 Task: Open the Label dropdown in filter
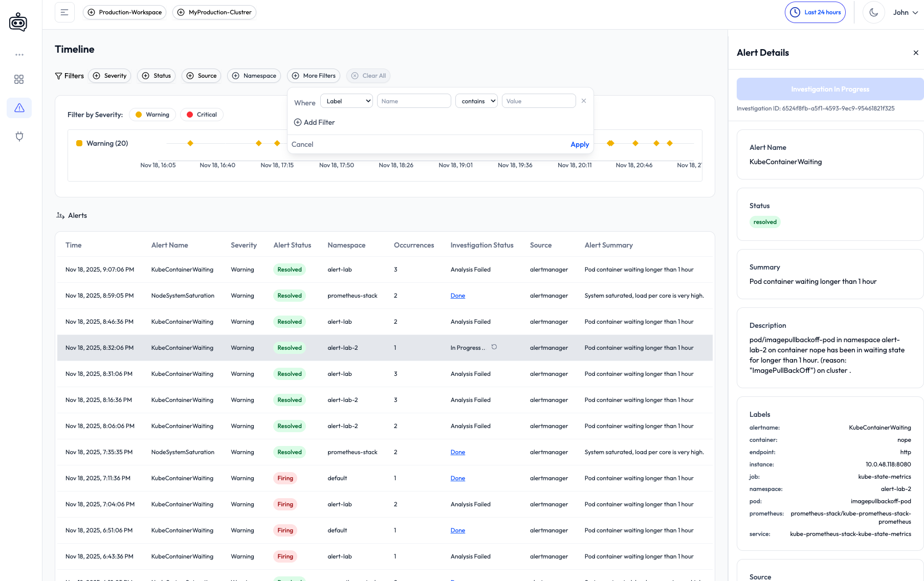click(346, 101)
